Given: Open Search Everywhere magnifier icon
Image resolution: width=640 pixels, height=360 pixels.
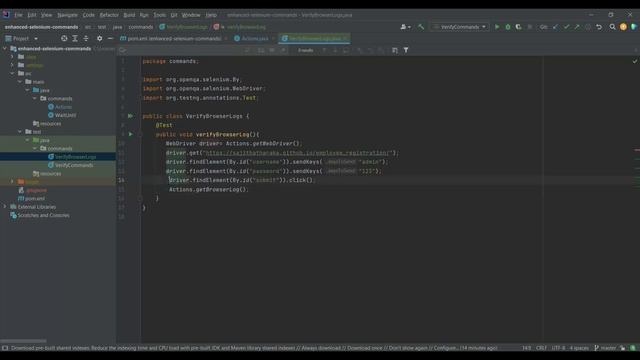Looking at the screenshot, I should 612,27.
